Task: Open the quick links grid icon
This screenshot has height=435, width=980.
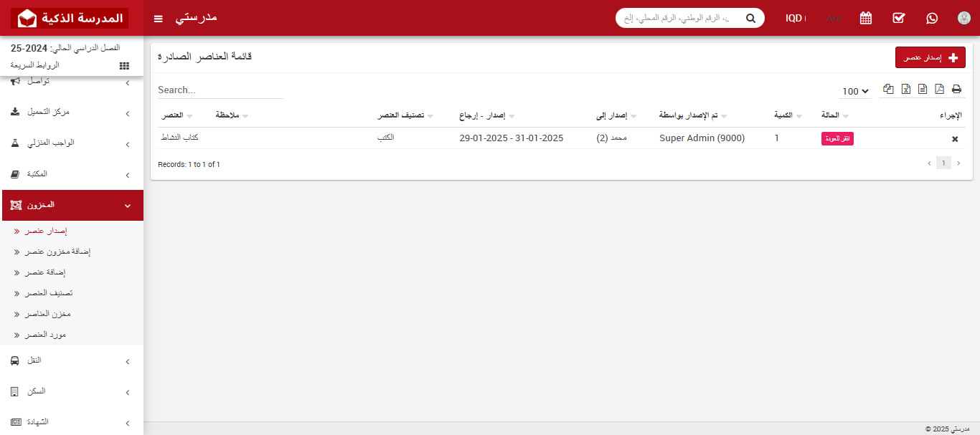Action: pyautogui.click(x=123, y=65)
